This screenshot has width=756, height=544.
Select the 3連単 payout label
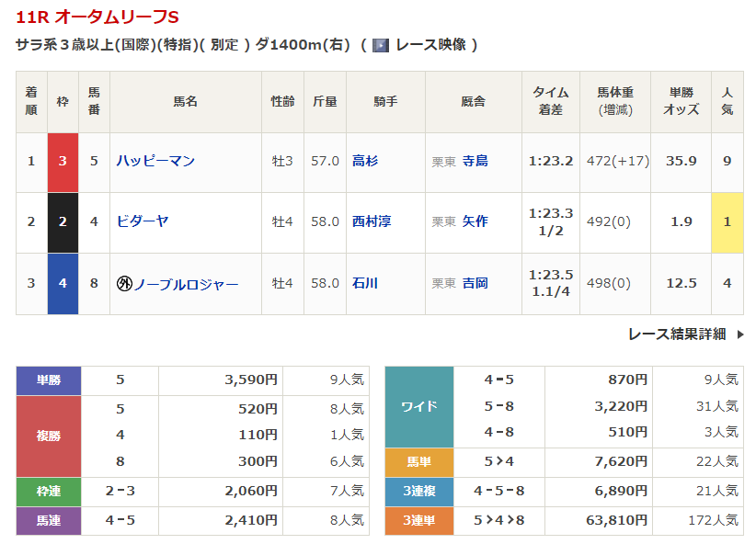click(418, 520)
